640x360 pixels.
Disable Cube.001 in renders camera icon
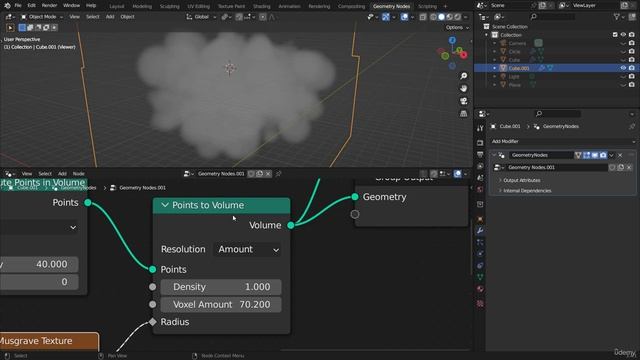631,68
